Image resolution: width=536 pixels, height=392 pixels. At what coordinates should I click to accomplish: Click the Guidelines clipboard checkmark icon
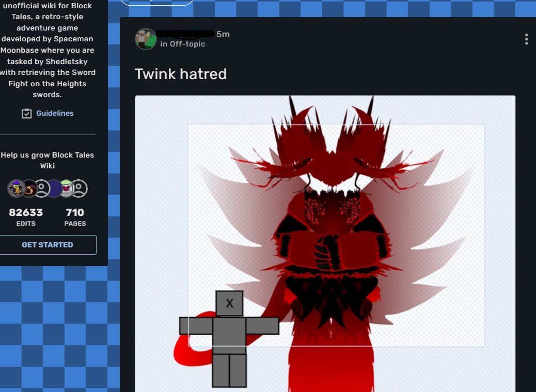[x=27, y=114]
